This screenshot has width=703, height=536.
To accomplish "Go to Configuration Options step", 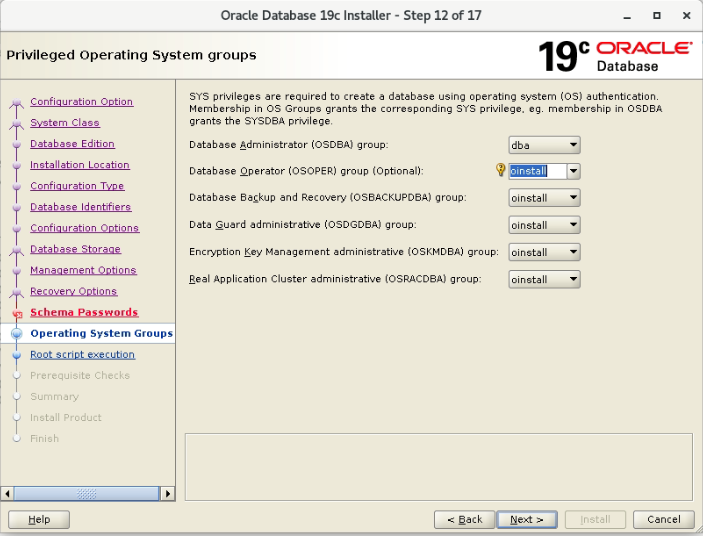I will [85, 228].
